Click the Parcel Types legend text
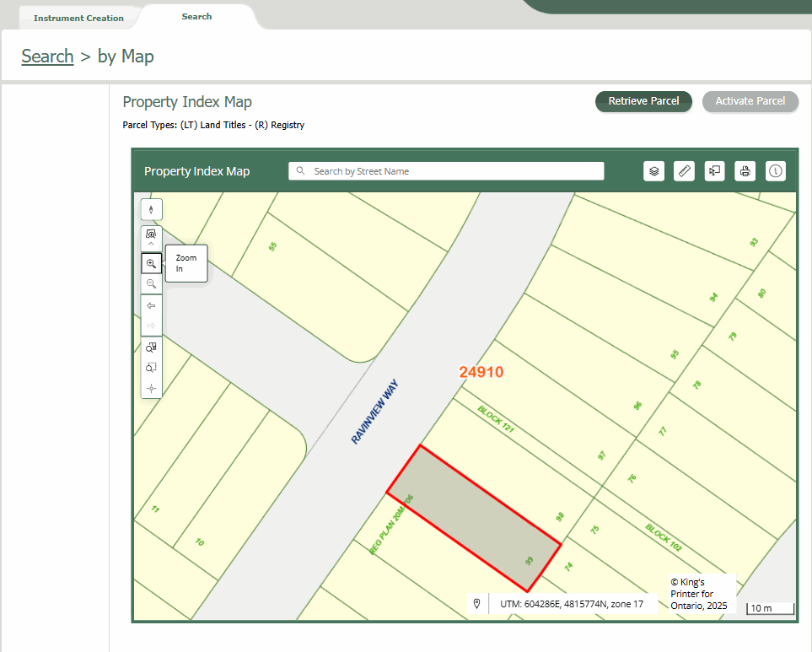This screenshot has height=652, width=812. (213, 125)
